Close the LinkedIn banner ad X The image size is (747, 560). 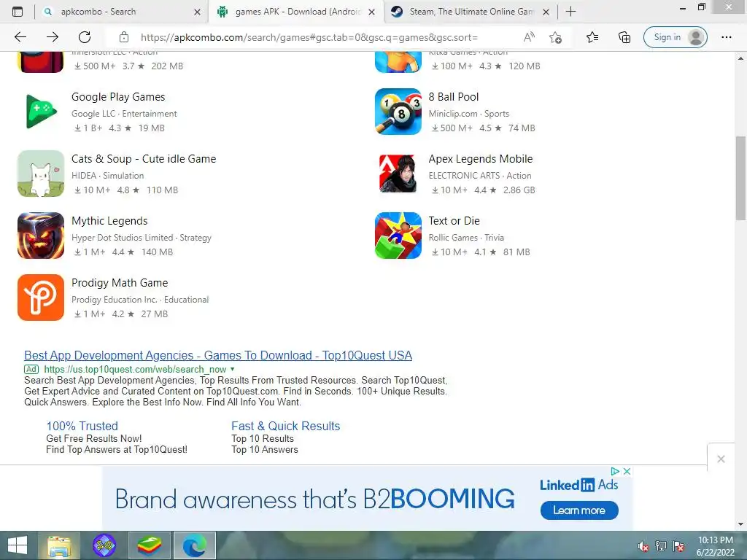pyautogui.click(x=627, y=471)
